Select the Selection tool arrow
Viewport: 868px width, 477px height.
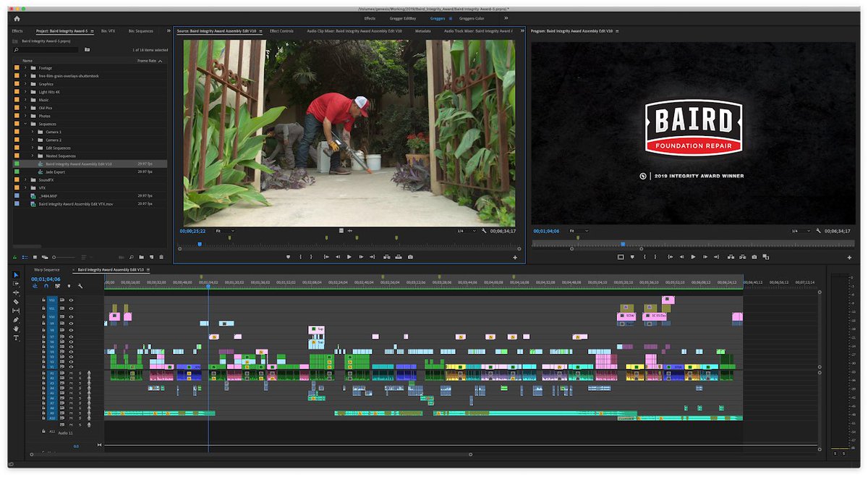point(16,275)
